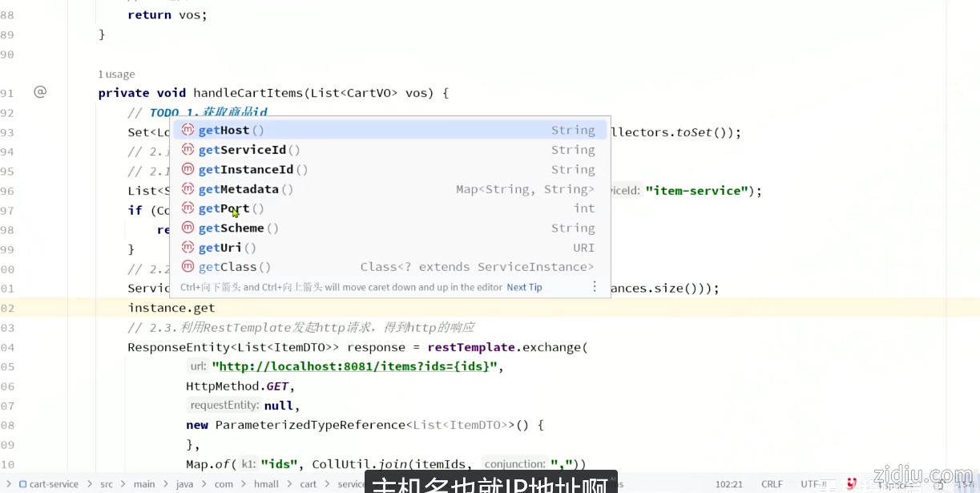This screenshot has width=980, height=493.
Task: Click the "main" breadcrumb segment
Action: (144, 484)
